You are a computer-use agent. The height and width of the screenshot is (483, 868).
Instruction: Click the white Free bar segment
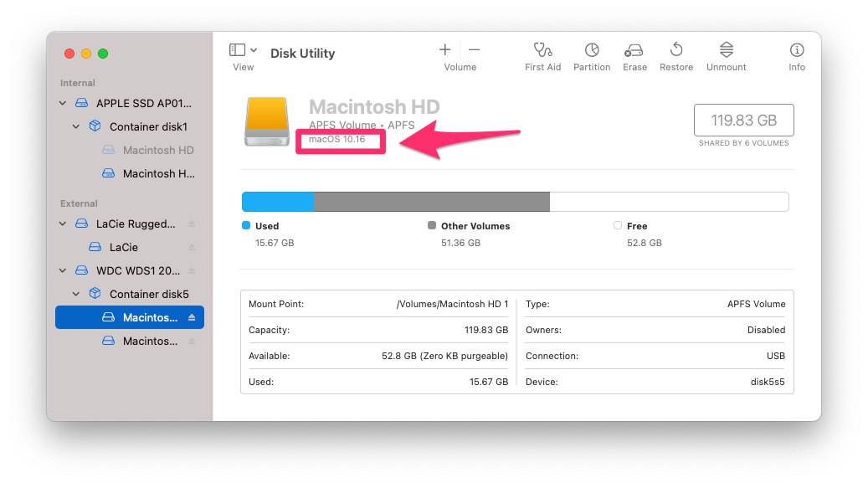coord(670,202)
